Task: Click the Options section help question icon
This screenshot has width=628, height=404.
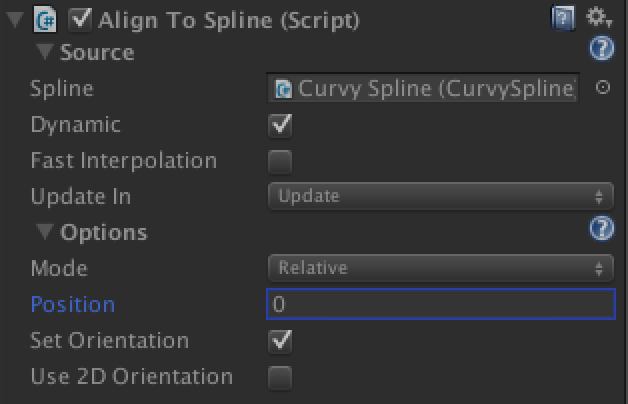Action: 601,228
